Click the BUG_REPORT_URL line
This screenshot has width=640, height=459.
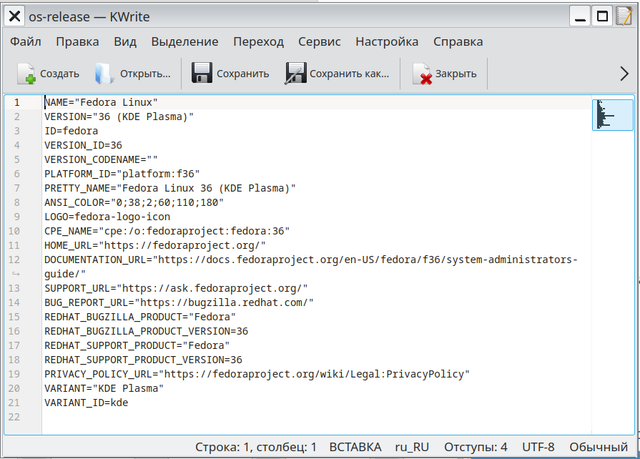[x=179, y=302]
